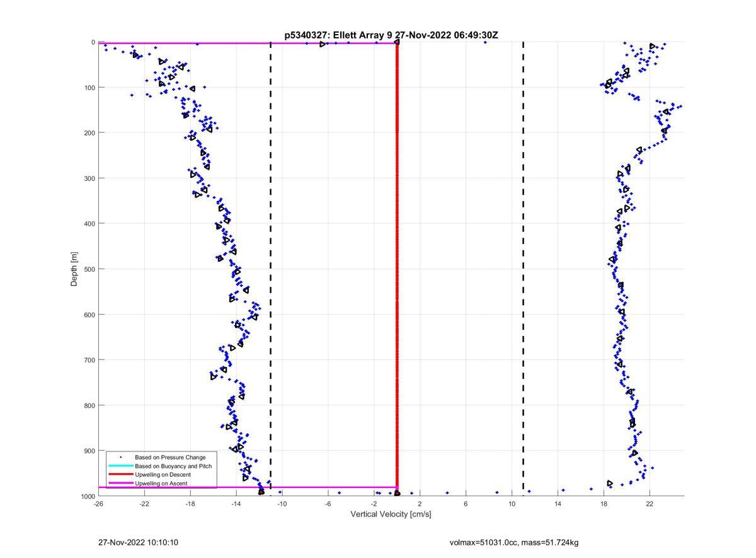756x558 pixels.
Task: Click x-axis tick label '6'
Action: pyautogui.click(x=466, y=504)
